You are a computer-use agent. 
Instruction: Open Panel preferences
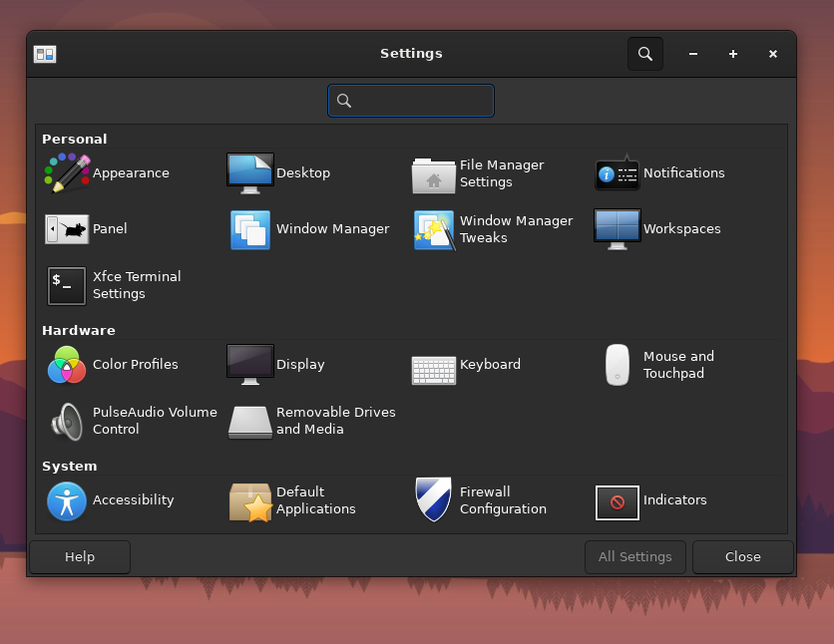[x=68, y=229]
